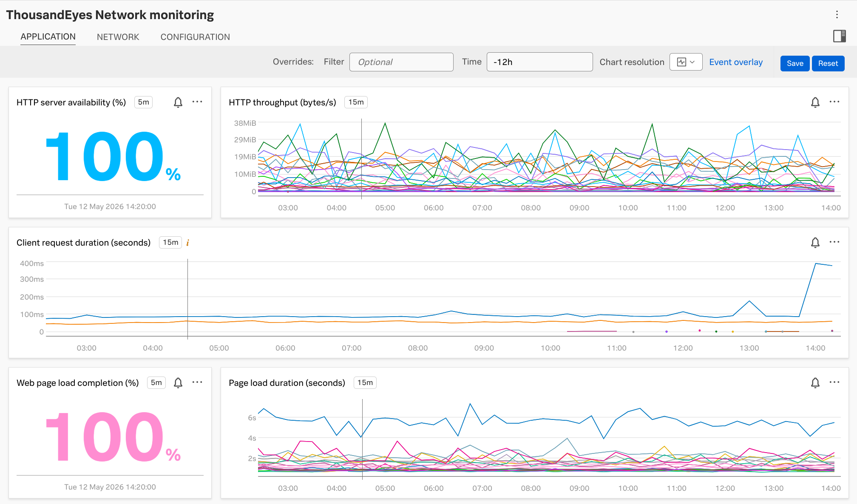Screen dimensions: 857x504
Task: Click the HTTP throughput (bytes/s) title
Action: click(282, 102)
